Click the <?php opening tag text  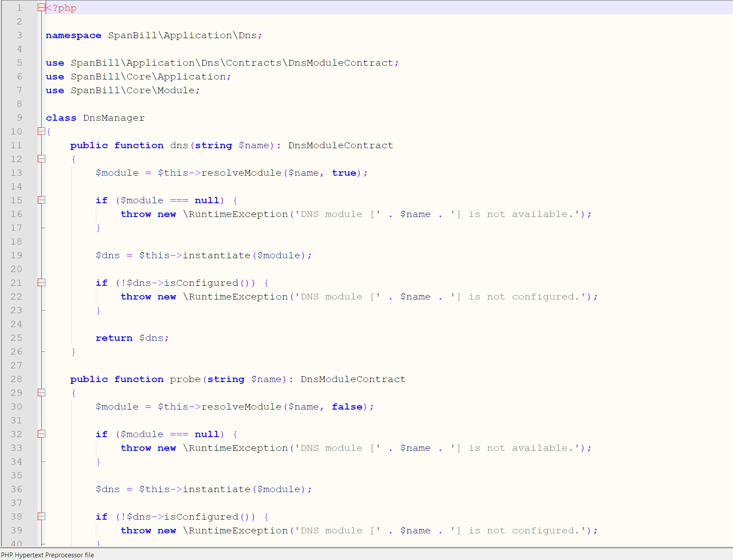tap(61, 8)
